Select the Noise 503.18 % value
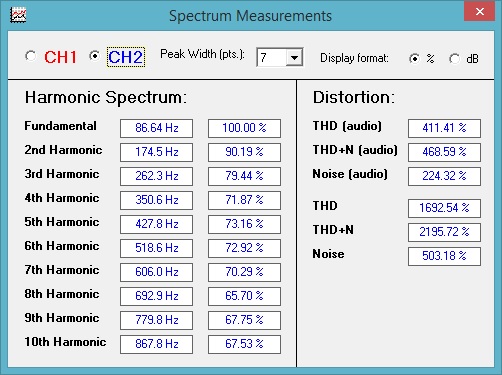 coord(444,256)
